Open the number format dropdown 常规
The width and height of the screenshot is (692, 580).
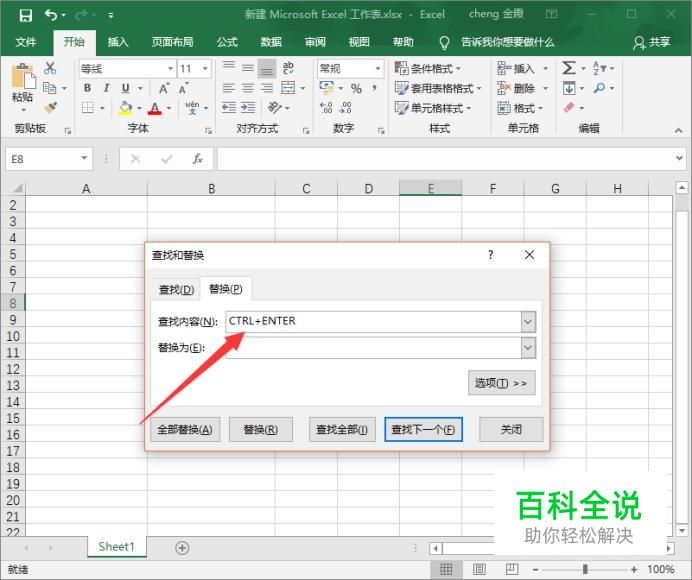[x=378, y=68]
